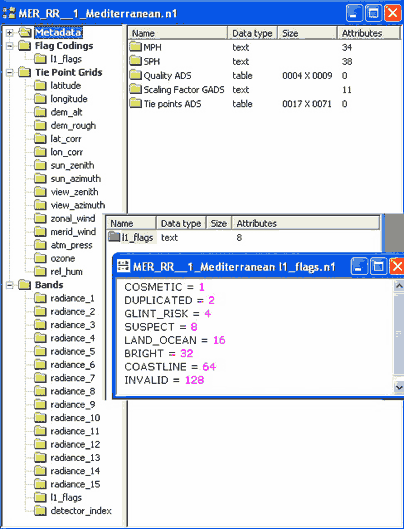Click scrollbar up arrow in l1_flags window
The width and height of the screenshot is (404, 529).
coord(399,286)
